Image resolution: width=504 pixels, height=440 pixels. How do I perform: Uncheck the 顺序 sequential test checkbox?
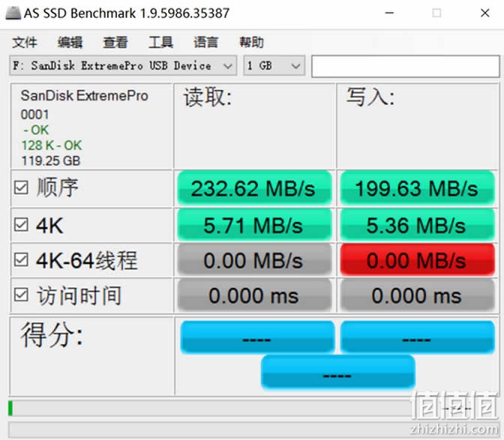pos(21,187)
